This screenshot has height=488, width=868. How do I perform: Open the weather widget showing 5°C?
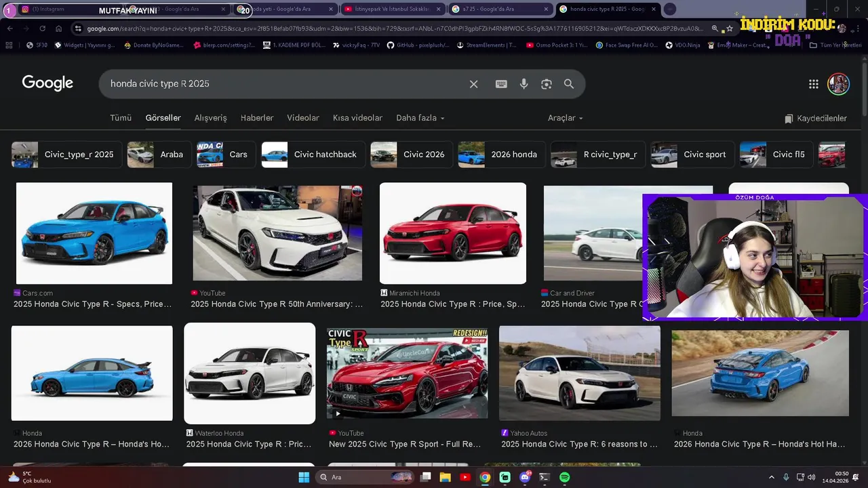pyautogui.click(x=31, y=477)
